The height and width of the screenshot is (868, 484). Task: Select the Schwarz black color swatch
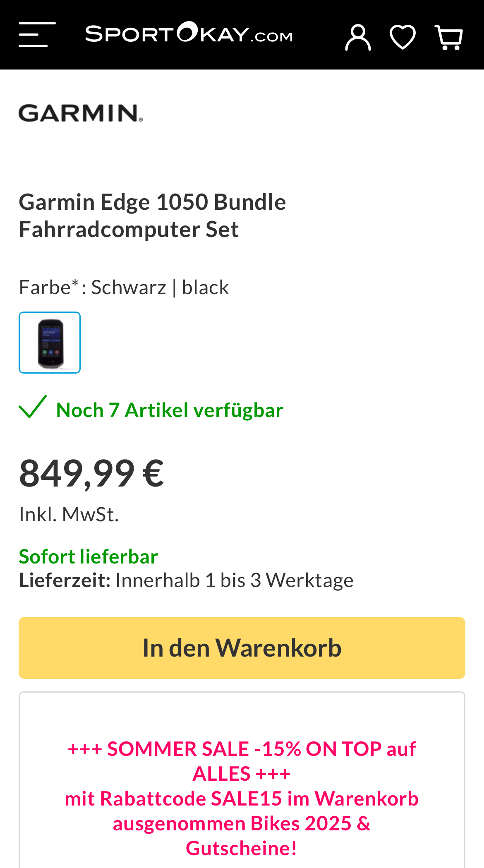tap(50, 343)
